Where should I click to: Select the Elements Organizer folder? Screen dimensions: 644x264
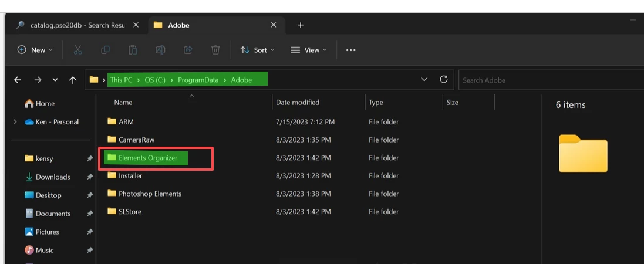148,158
